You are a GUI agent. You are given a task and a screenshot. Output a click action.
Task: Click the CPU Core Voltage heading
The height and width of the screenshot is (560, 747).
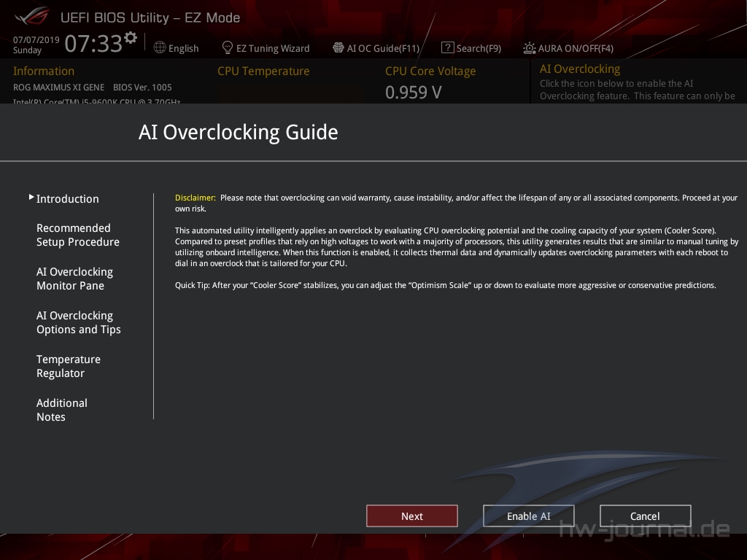tap(430, 71)
